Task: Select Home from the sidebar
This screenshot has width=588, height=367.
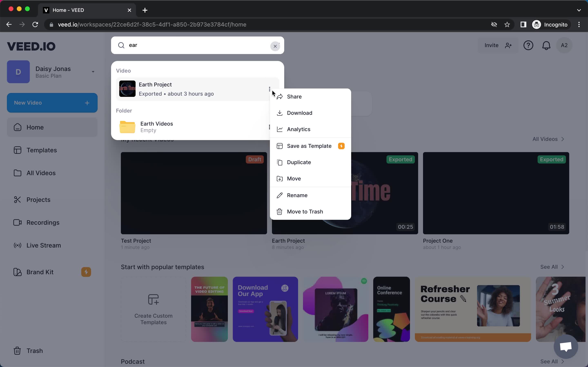Action: point(35,127)
